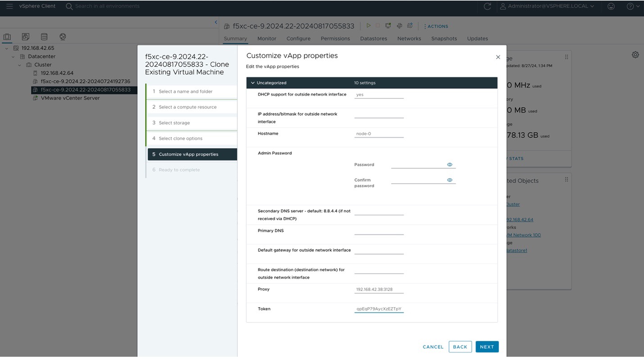Screen dimensions: 644x359
Task: Switch to the Networks inventory view
Action: pos(62,36)
